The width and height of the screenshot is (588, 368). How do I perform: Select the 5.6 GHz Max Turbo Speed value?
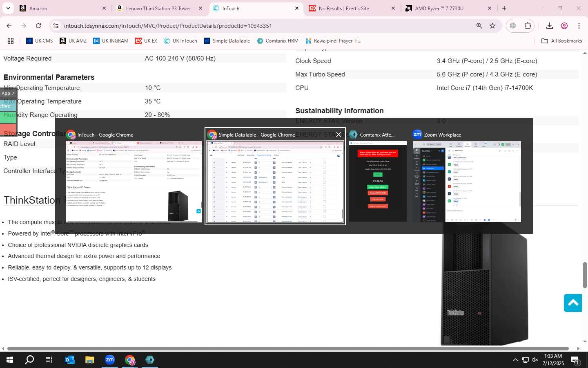point(487,74)
